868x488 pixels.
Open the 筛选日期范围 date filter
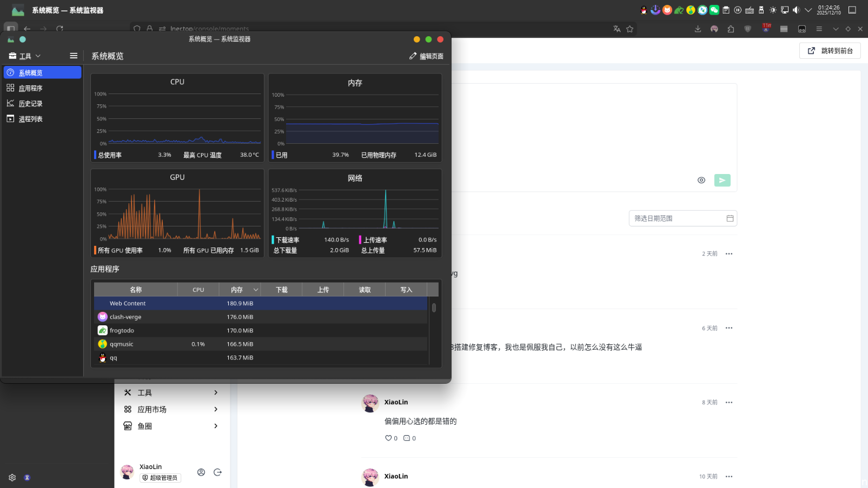pos(683,218)
